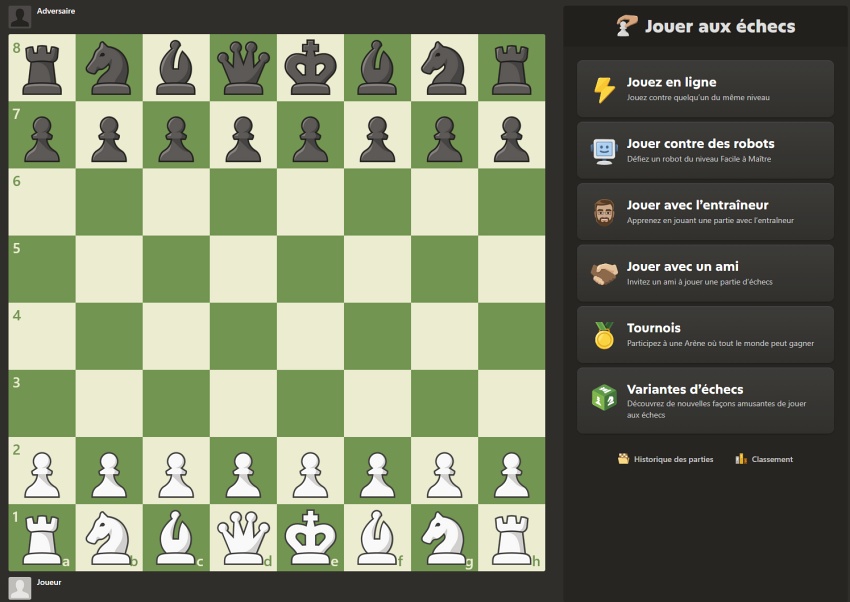Click the Jouer aux échecs title

(720, 26)
